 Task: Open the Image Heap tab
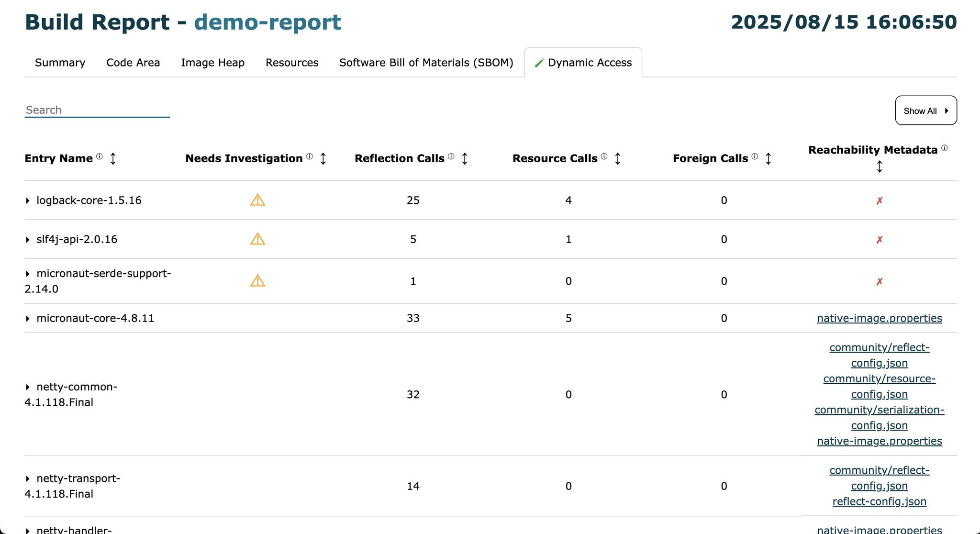pyautogui.click(x=212, y=63)
